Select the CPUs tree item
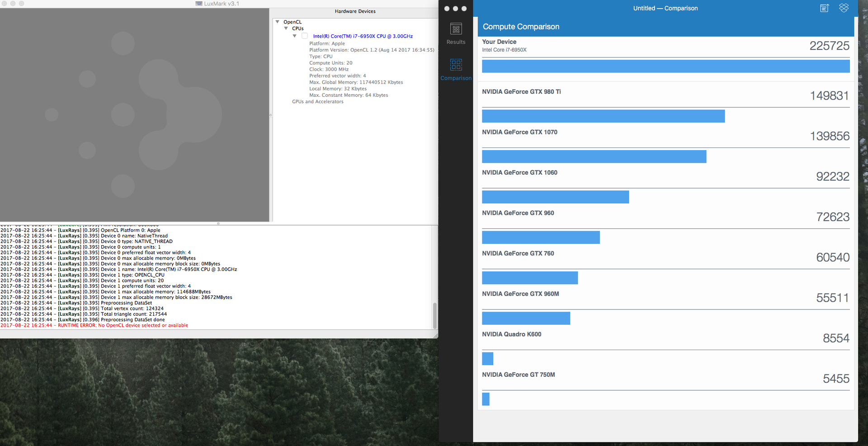This screenshot has width=868, height=446. coord(298,28)
